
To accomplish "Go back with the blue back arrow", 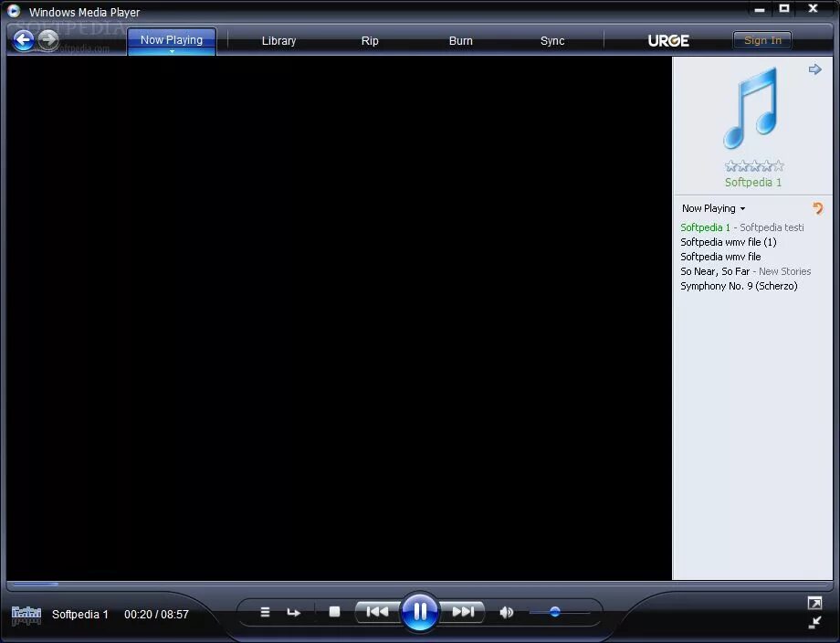I will point(24,40).
